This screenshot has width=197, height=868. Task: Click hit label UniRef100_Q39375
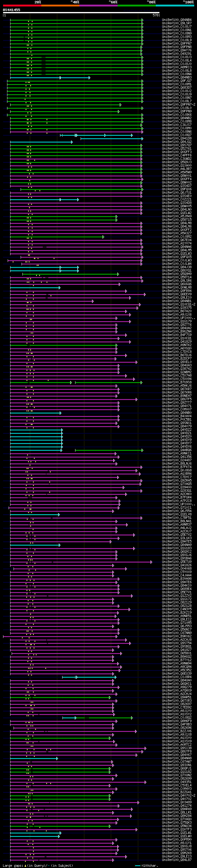(x=177, y=308)
